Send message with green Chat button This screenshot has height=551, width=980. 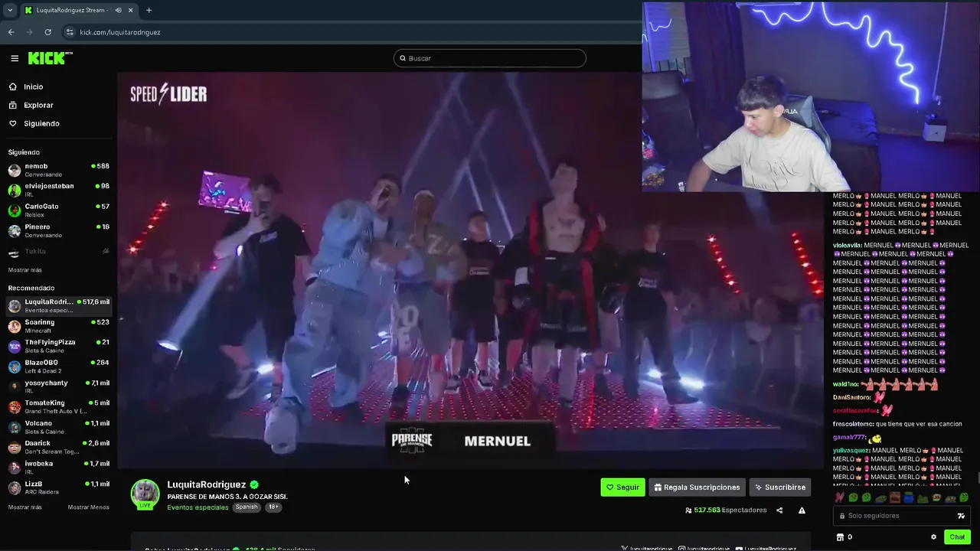(x=957, y=537)
